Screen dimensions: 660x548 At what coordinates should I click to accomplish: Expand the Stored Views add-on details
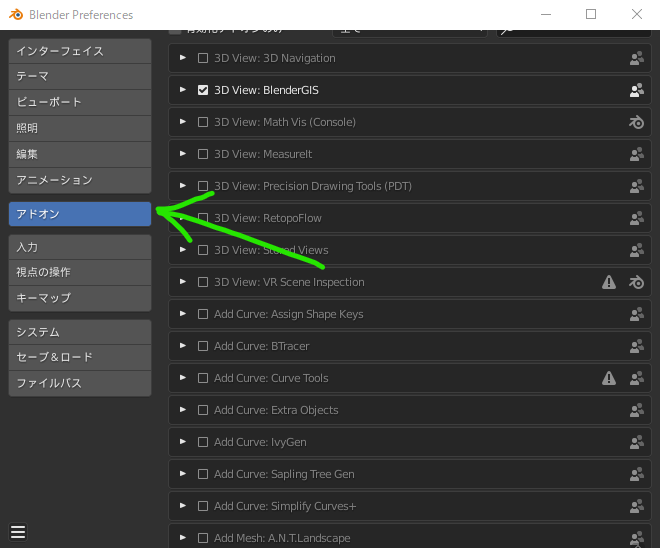pyautogui.click(x=183, y=250)
